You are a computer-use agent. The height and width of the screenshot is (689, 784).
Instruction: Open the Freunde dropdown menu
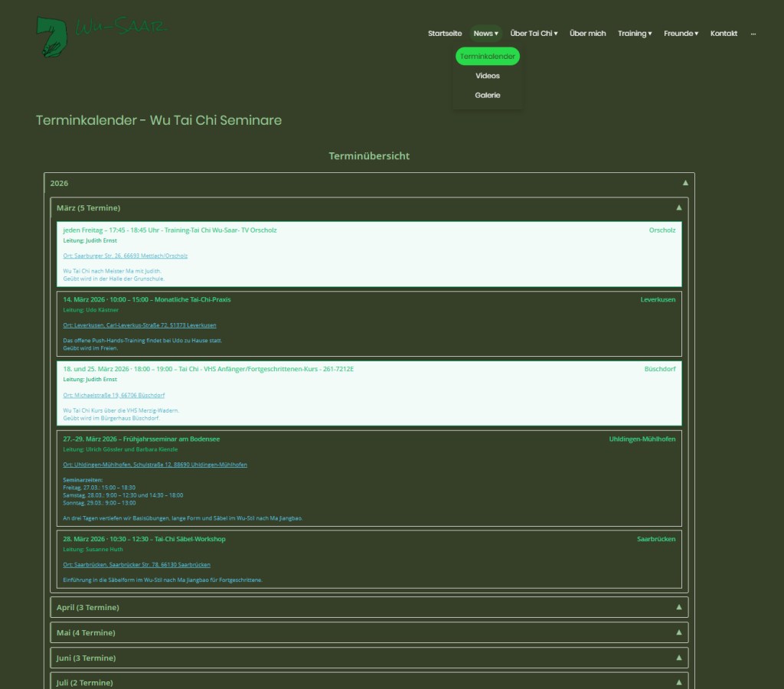pos(681,34)
